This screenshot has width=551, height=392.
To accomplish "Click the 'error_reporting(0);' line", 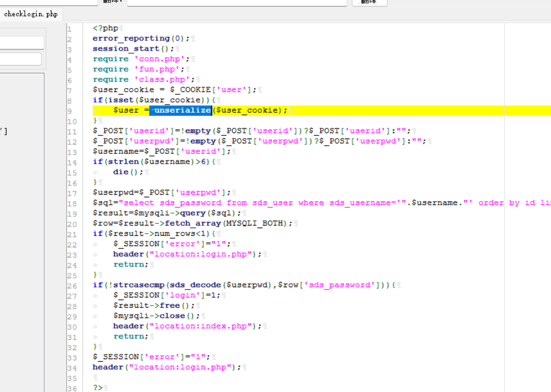I will [x=141, y=39].
